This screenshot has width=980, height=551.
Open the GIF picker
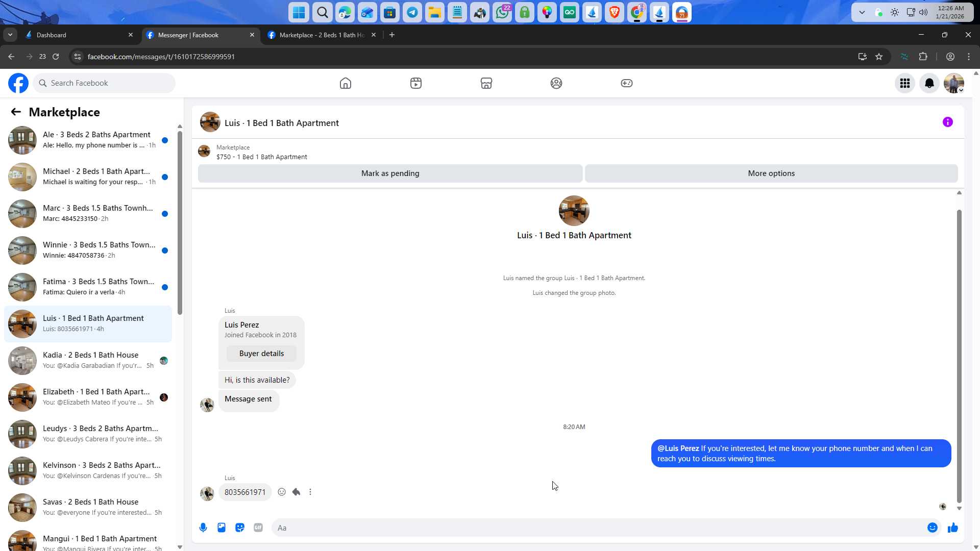(258, 528)
